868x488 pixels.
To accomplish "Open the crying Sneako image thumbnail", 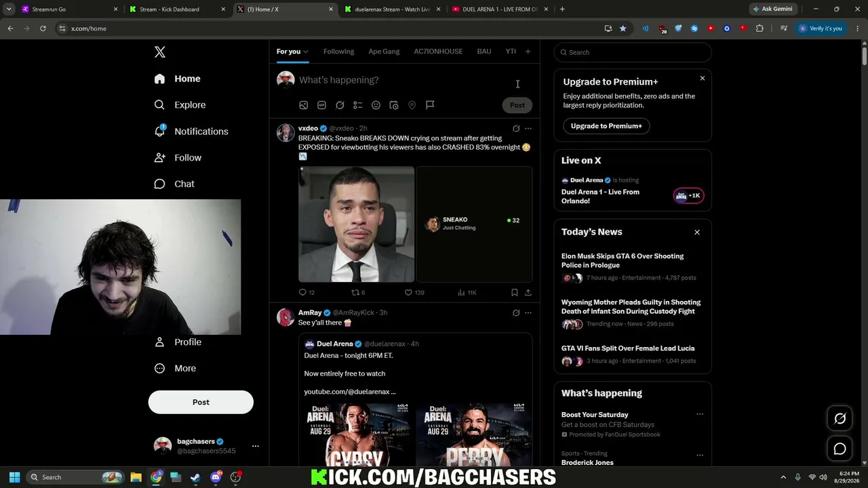I will [x=356, y=224].
